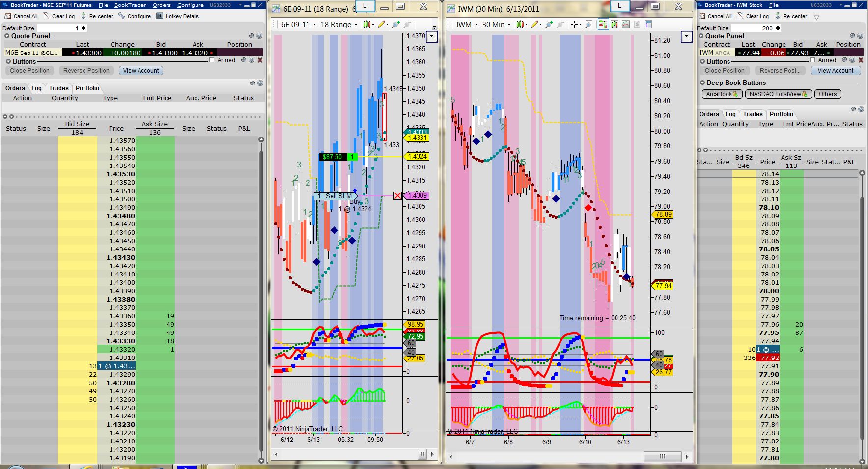The height and width of the screenshot is (469, 868).
Task: Click the wrench icon on M6E Quote Panel
Action: [x=252, y=36]
